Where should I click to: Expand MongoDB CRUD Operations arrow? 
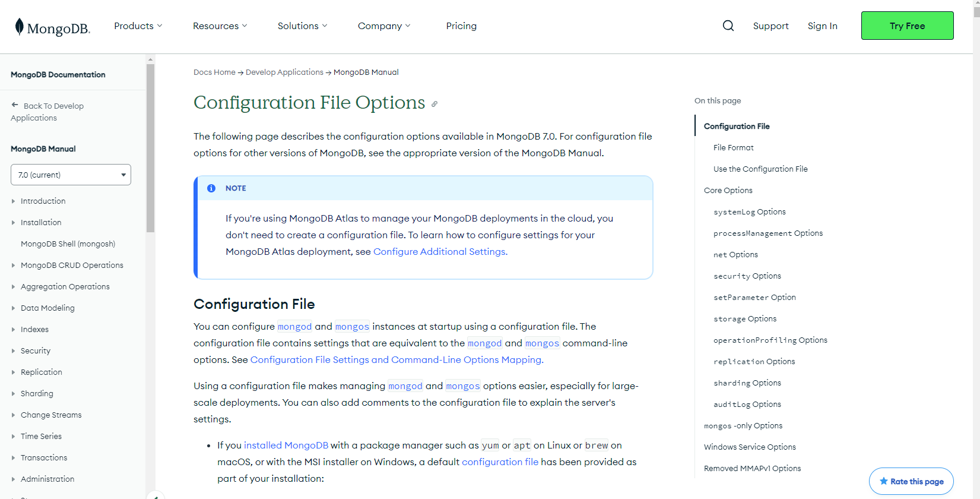[13, 266]
